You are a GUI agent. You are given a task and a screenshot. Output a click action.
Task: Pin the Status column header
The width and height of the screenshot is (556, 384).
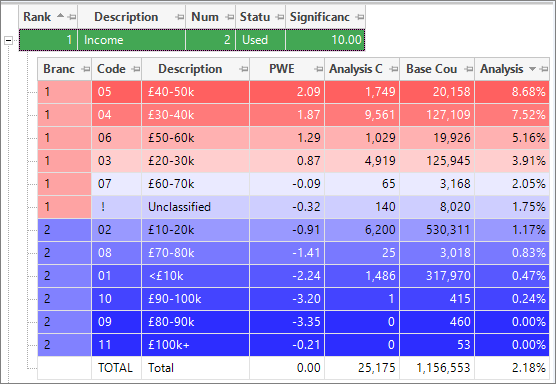(x=280, y=17)
